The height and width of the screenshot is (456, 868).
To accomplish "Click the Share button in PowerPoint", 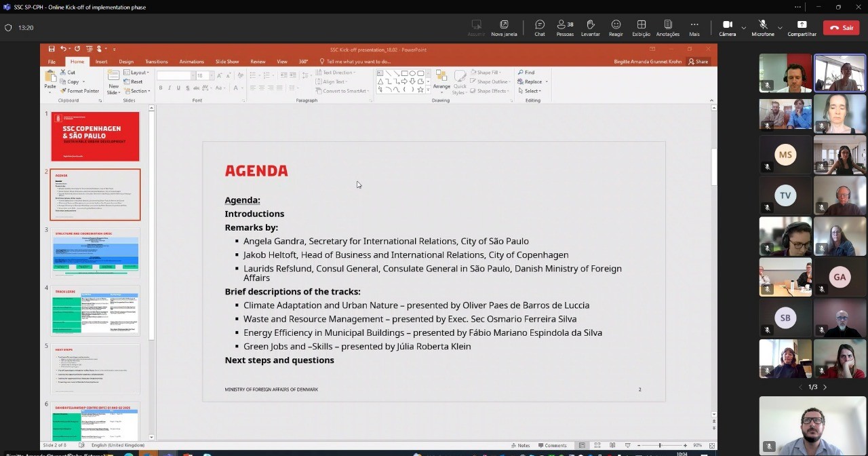I will click(698, 62).
